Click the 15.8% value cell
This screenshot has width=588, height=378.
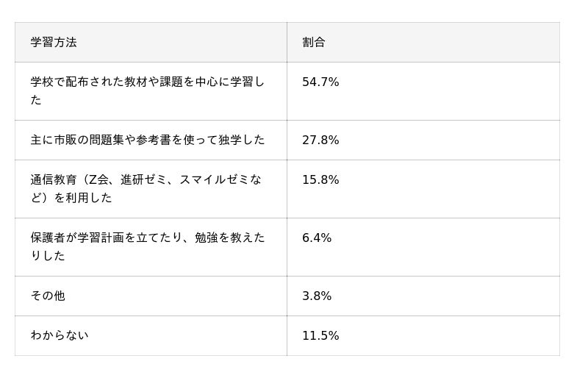320,179
